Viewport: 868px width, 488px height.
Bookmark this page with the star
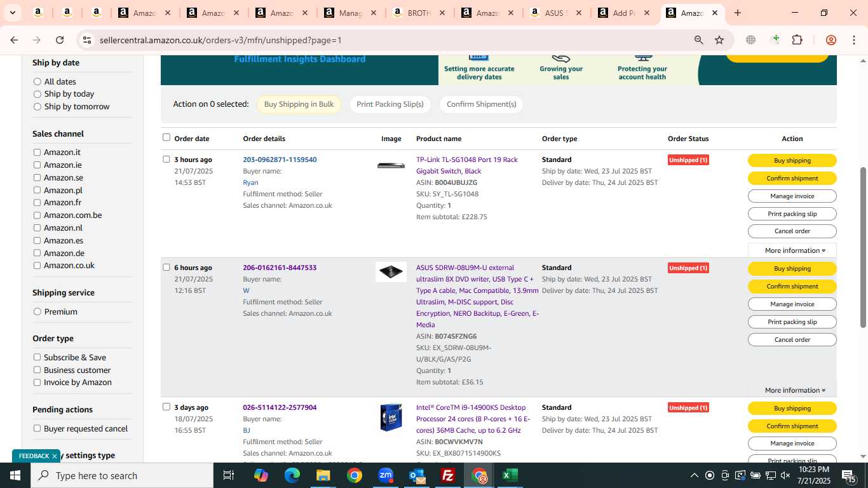coord(719,40)
